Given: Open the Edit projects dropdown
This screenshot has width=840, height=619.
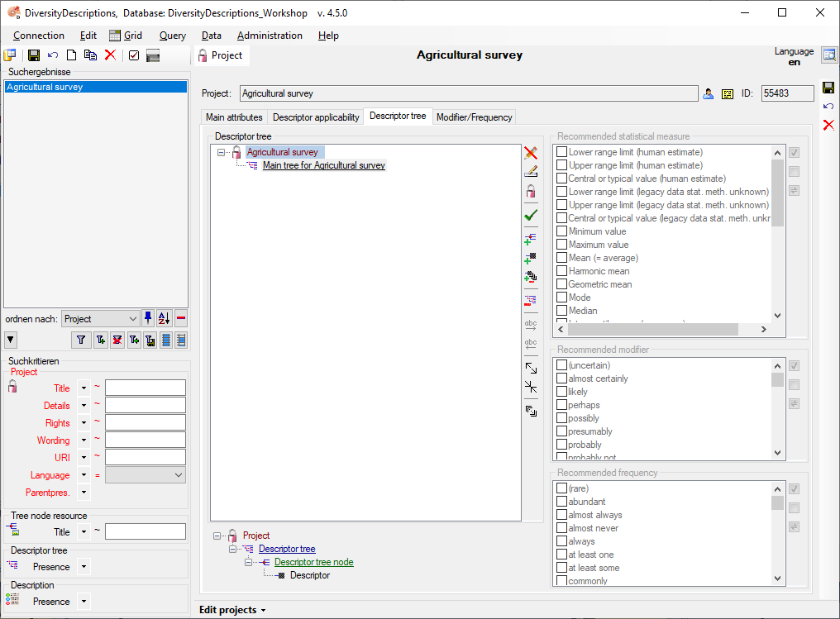Looking at the screenshot, I should [232, 610].
